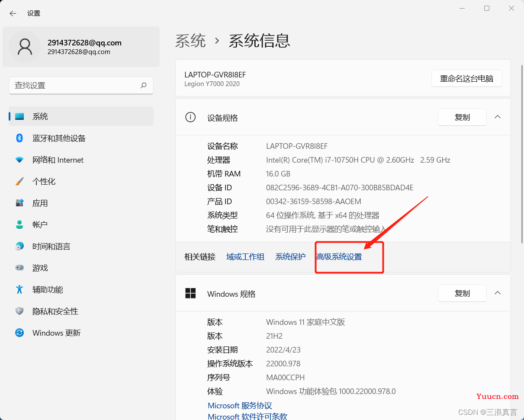Open Windows 更新 settings

(x=81, y=333)
